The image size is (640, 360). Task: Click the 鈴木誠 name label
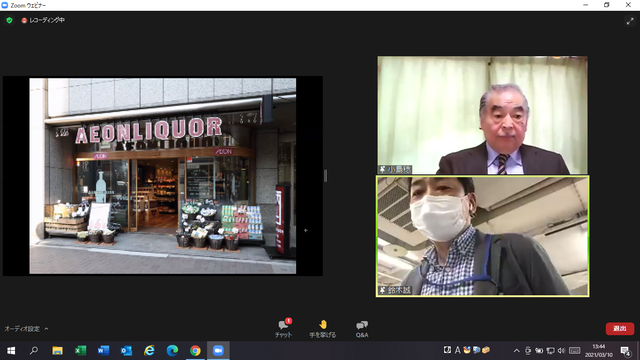(x=395, y=290)
